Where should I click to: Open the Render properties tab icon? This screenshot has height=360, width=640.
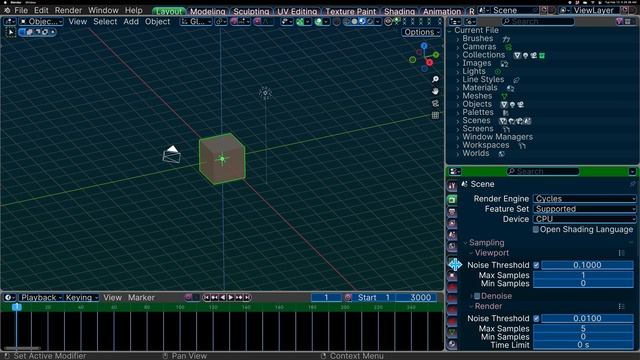click(x=452, y=200)
